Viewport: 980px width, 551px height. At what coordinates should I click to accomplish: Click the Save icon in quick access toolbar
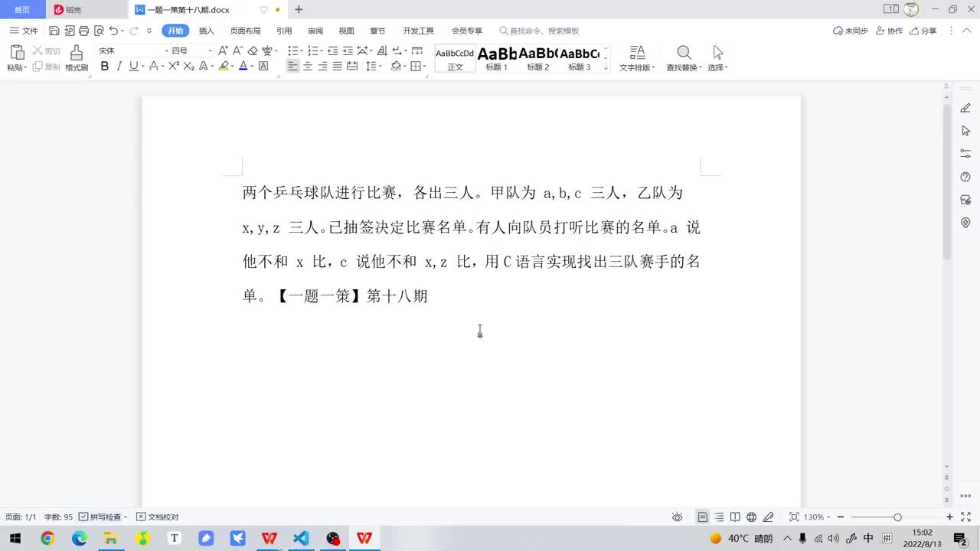click(x=54, y=31)
